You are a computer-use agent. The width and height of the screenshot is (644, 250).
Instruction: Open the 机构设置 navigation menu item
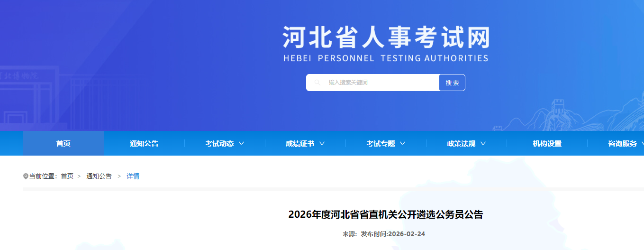click(547, 143)
